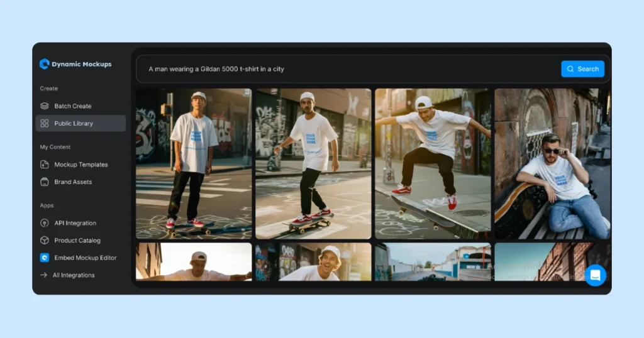
Task: Click the Mockup Templates file icon
Action: click(x=45, y=165)
